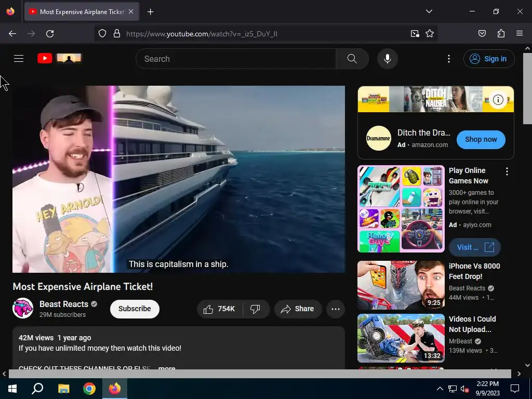532x399 pixels.
Task: Open Beast Reacts channel avatar
Action: tap(23, 308)
